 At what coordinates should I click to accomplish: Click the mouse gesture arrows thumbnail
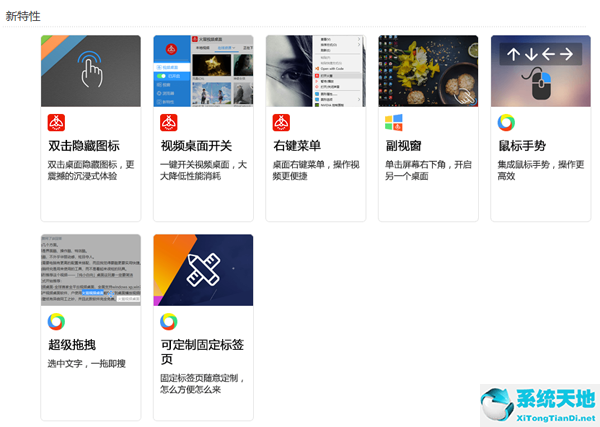[540, 71]
